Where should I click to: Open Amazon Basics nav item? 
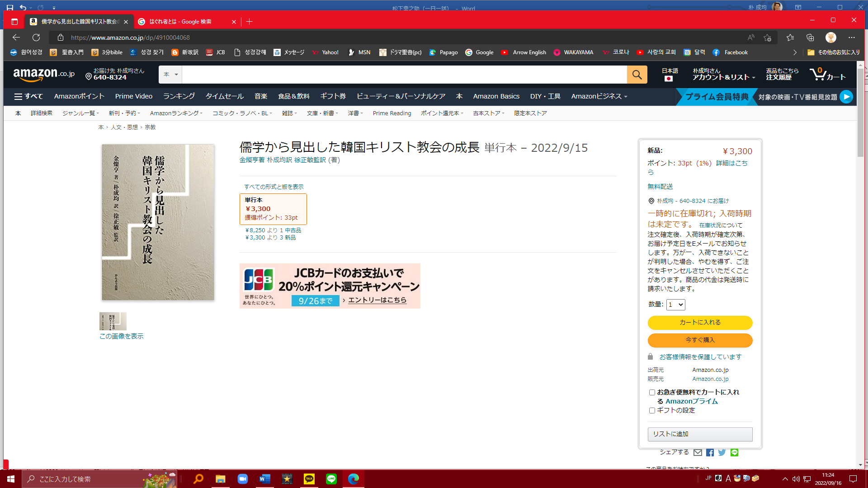pyautogui.click(x=496, y=96)
